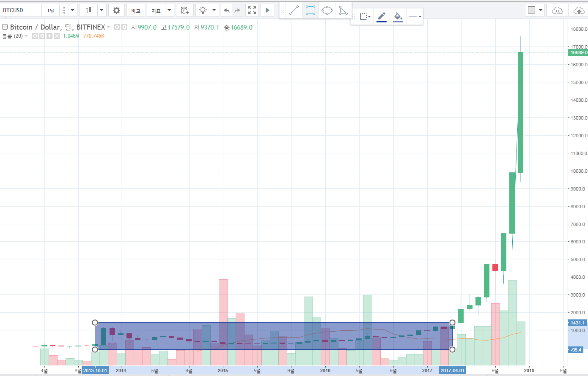Screen dimensions: 588x376
Task: Select the 1달 monthly interval button
Action: [x=51, y=10]
